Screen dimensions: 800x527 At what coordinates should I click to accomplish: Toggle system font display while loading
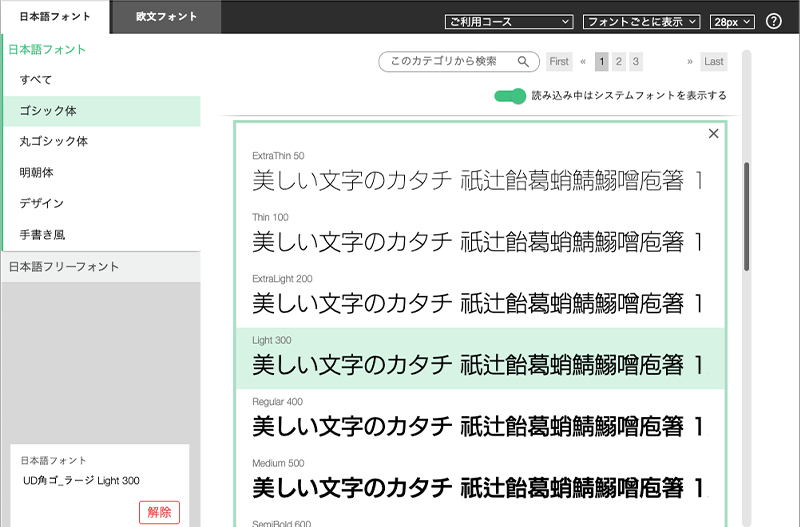pyautogui.click(x=510, y=96)
